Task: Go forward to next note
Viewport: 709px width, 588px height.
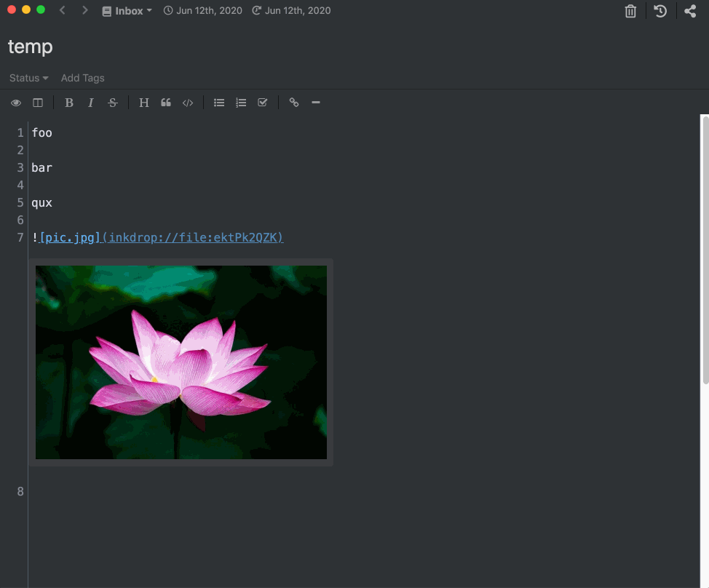Action: 84,10
